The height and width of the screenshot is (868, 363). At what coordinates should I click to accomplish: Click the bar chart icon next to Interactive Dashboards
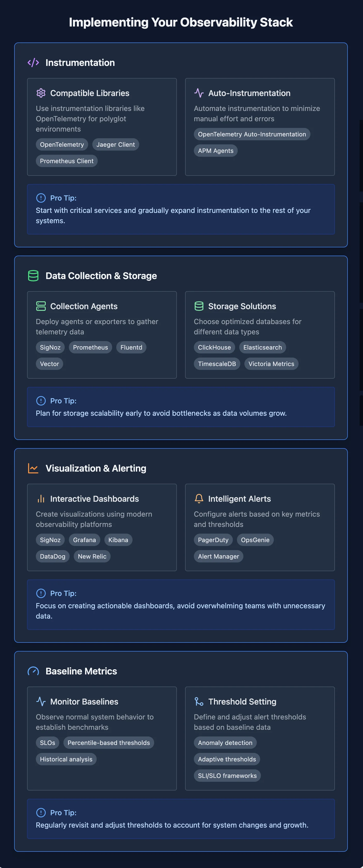click(x=41, y=499)
